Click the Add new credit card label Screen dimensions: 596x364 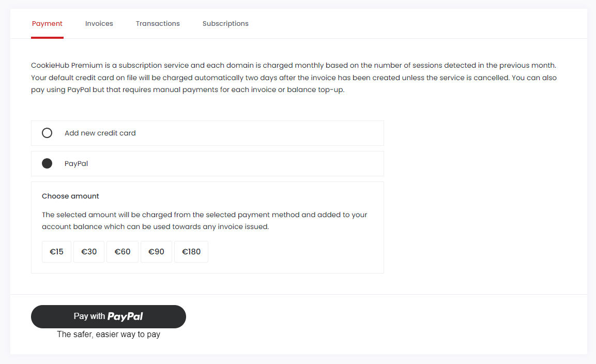point(100,133)
